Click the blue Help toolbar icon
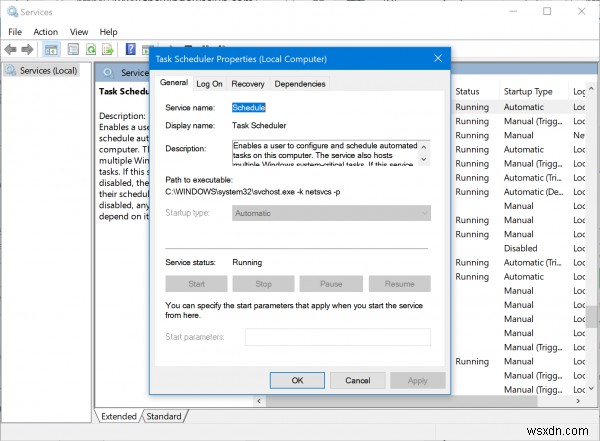The image size is (600, 441). (x=130, y=49)
